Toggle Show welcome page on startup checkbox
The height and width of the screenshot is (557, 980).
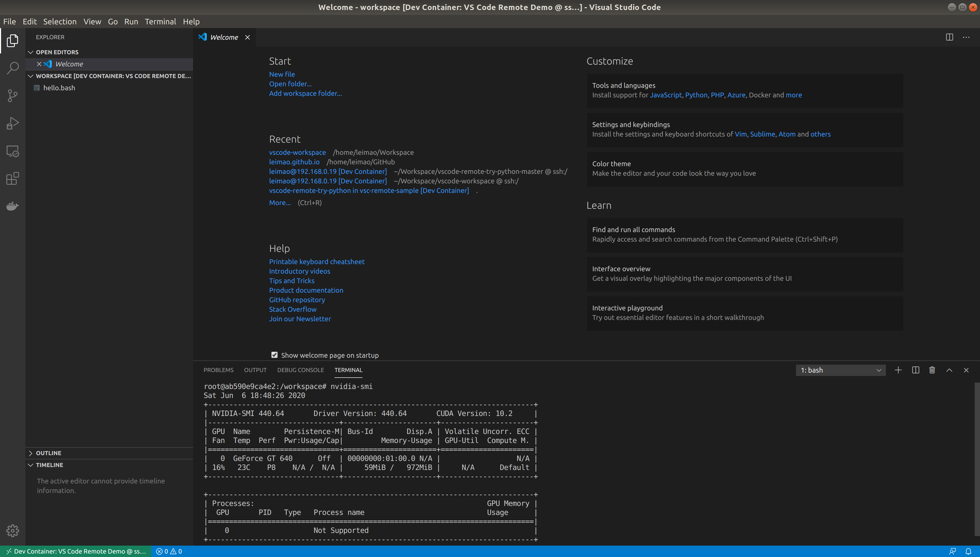(274, 355)
